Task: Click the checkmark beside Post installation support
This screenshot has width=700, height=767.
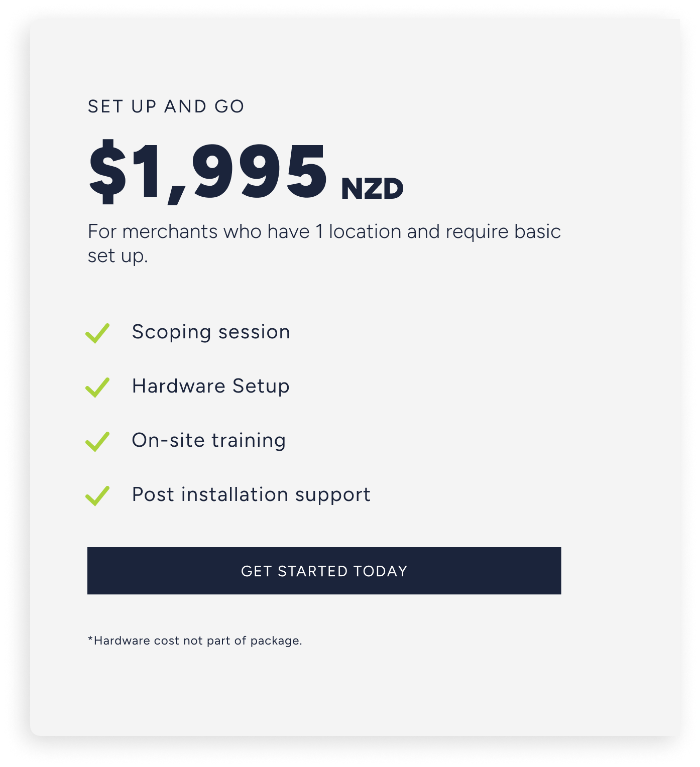Action: (x=97, y=495)
